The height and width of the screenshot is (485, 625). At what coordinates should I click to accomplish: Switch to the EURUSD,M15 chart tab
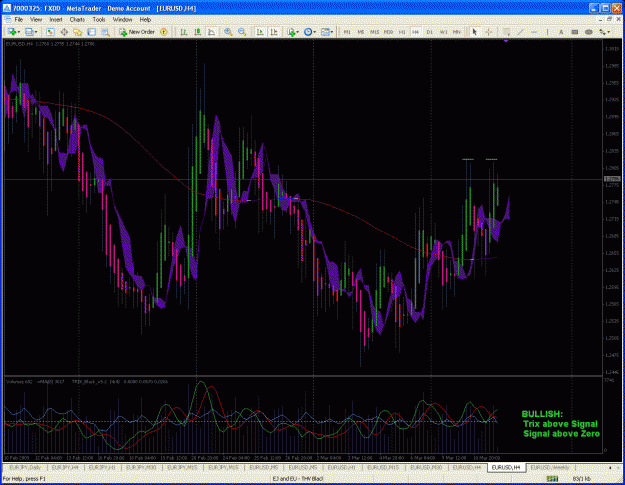(x=383, y=467)
